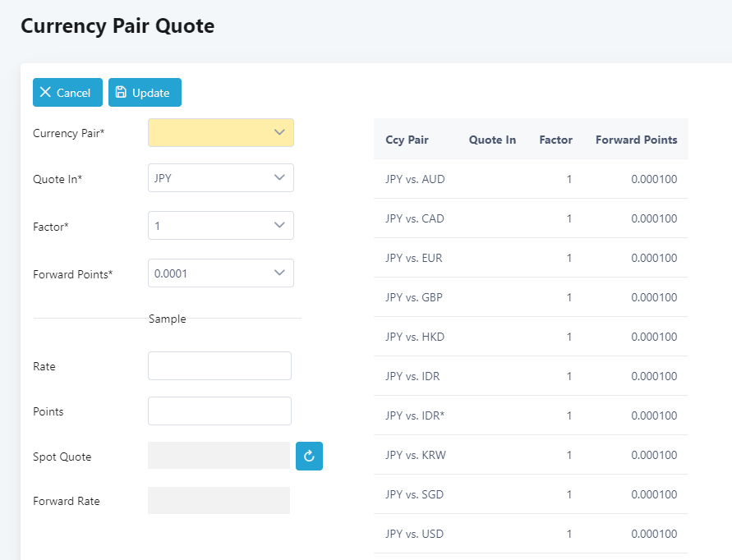Click the Rate input field

[219, 366]
